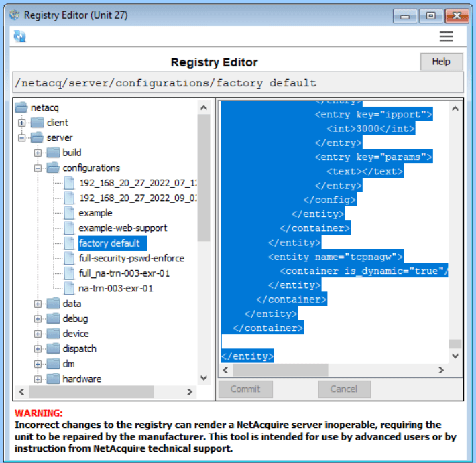
Task: Select the factory default configuration
Action: tap(113, 243)
